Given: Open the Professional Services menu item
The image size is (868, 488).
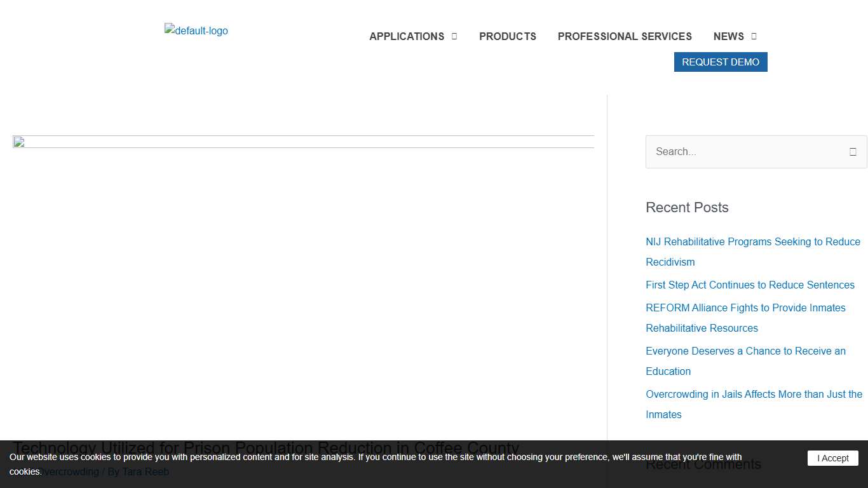Looking at the screenshot, I should (x=625, y=36).
